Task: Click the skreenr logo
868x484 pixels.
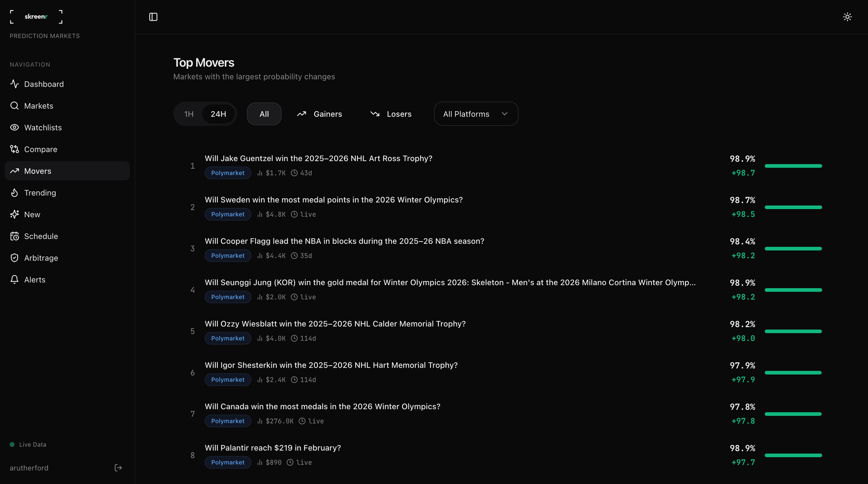Action: click(36, 17)
